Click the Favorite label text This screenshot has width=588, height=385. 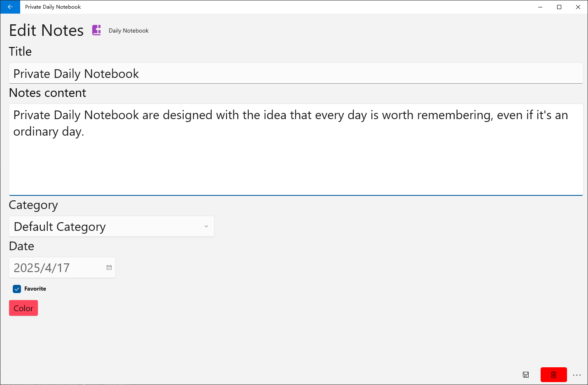[x=35, y=289]
